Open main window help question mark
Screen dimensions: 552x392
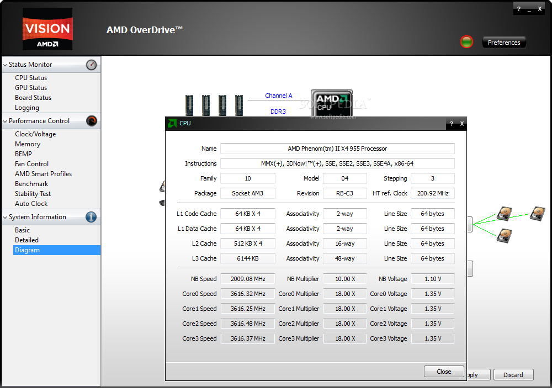518,9
